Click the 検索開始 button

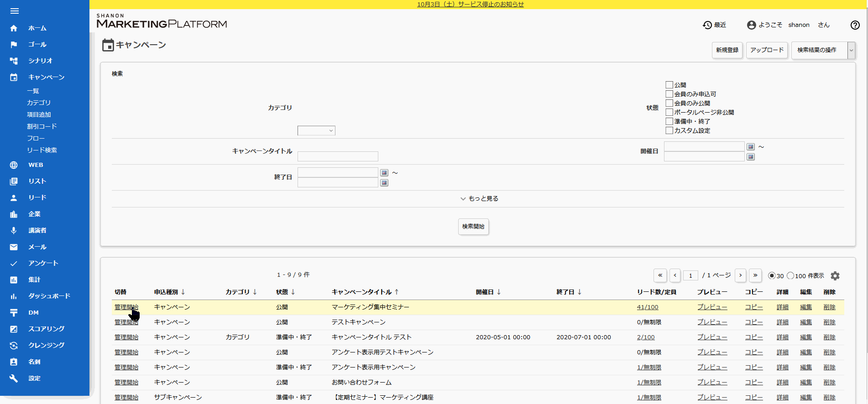(473, 227)
